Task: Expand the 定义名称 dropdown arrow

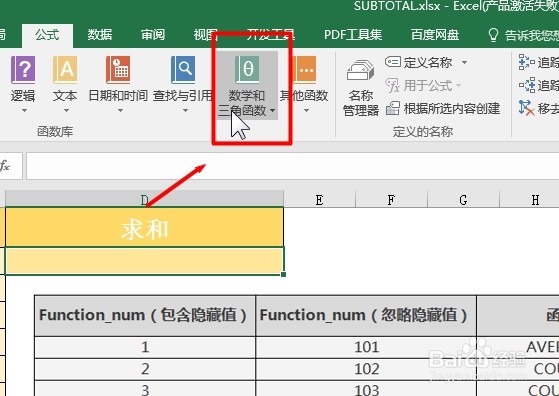Action: tap(464, 63)
